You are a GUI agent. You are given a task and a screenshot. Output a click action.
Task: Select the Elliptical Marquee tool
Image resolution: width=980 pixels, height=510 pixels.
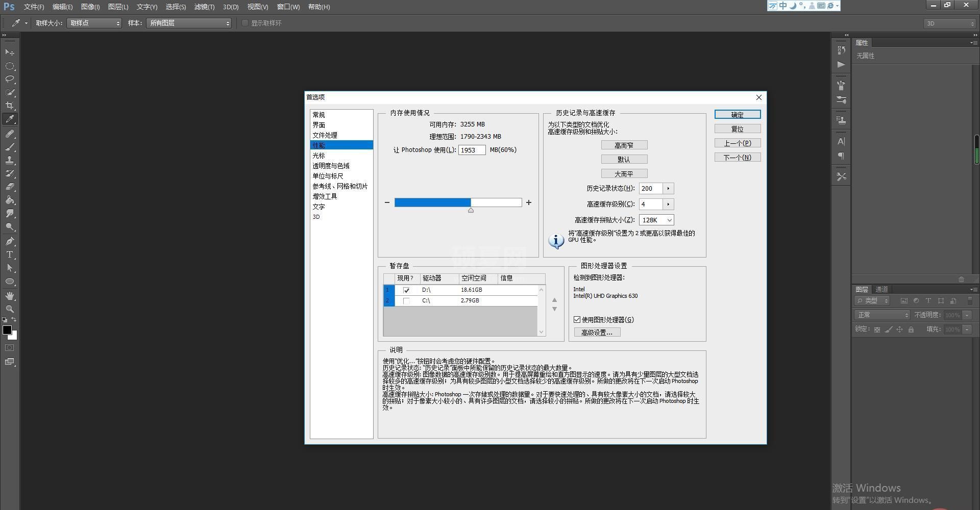pyautogui.click(x=10, y=66)
